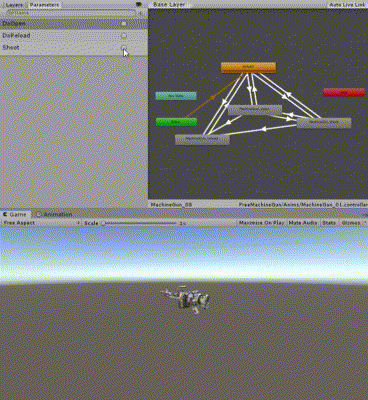This screenshot has width=368, height=400.
Task: Toggle the eye visibility icon beside Parameters tab
Action: 138,5
